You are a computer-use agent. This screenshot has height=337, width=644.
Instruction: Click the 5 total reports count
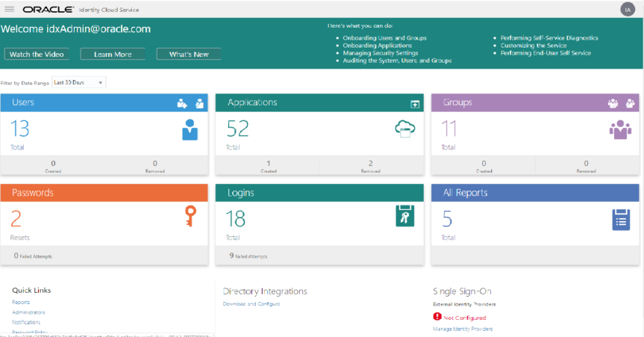[x=447, y=219]
